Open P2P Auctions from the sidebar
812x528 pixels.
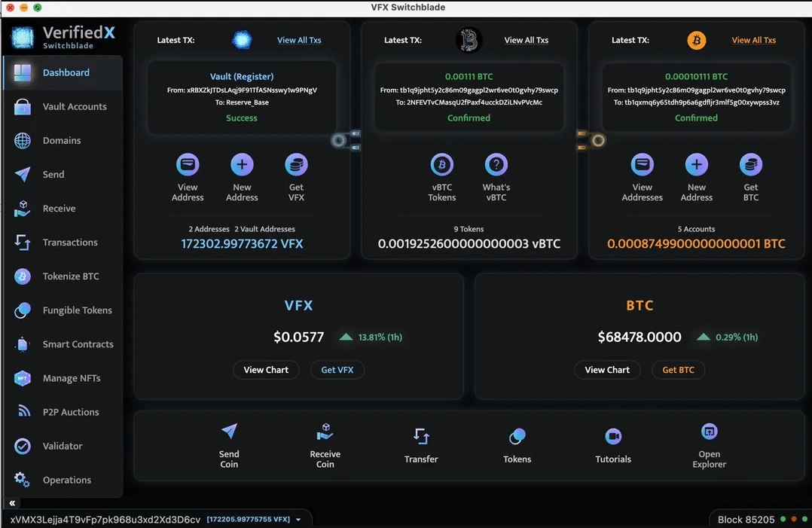pyautogui.click(x=20, y=411)
